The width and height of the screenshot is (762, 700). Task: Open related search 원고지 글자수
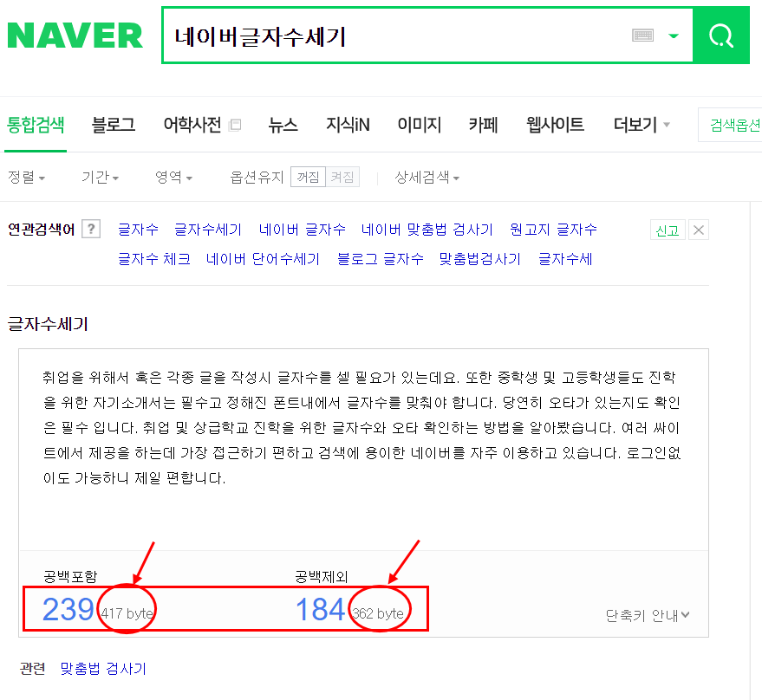tap(553, 230)
